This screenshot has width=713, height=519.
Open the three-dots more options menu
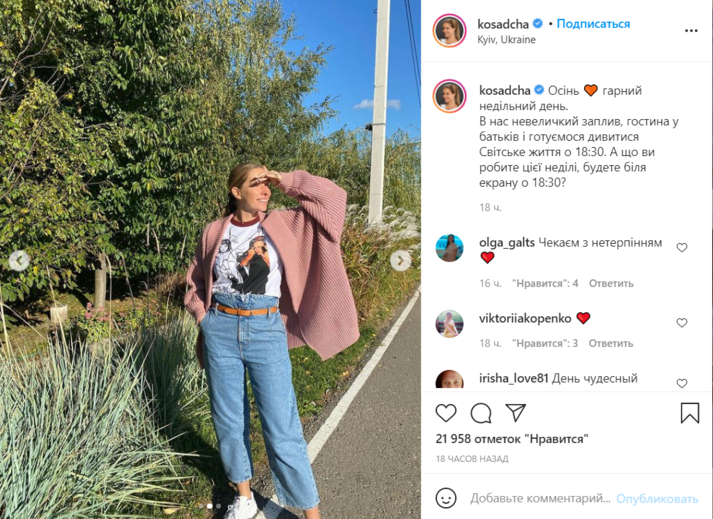coord(691,30)
